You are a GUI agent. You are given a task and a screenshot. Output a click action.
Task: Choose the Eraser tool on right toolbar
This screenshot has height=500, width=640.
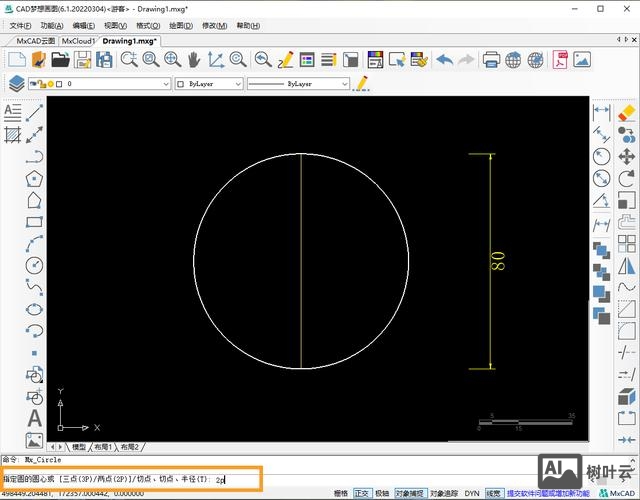627,113
